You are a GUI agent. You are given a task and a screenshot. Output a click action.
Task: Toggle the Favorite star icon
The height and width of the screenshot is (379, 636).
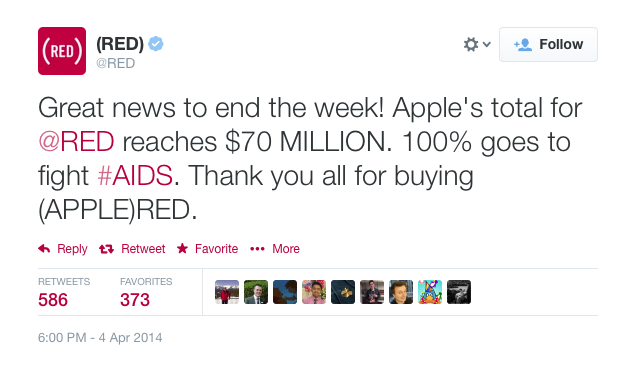[183, 248]
